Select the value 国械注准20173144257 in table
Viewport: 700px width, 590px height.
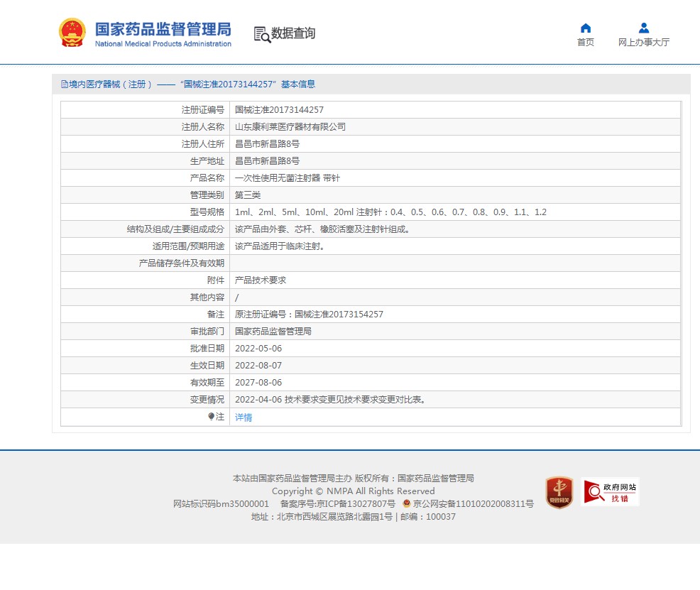(x=280, y=110)
